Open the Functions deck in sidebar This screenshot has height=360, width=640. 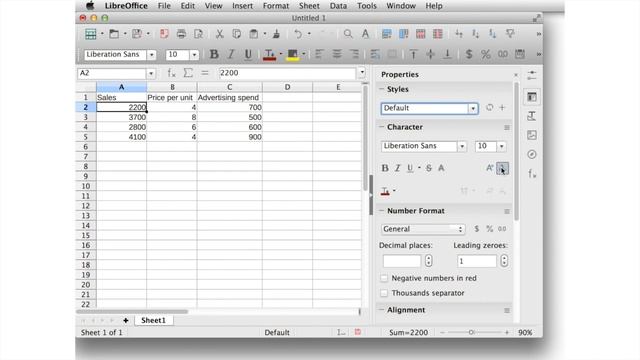pos(531,174)
